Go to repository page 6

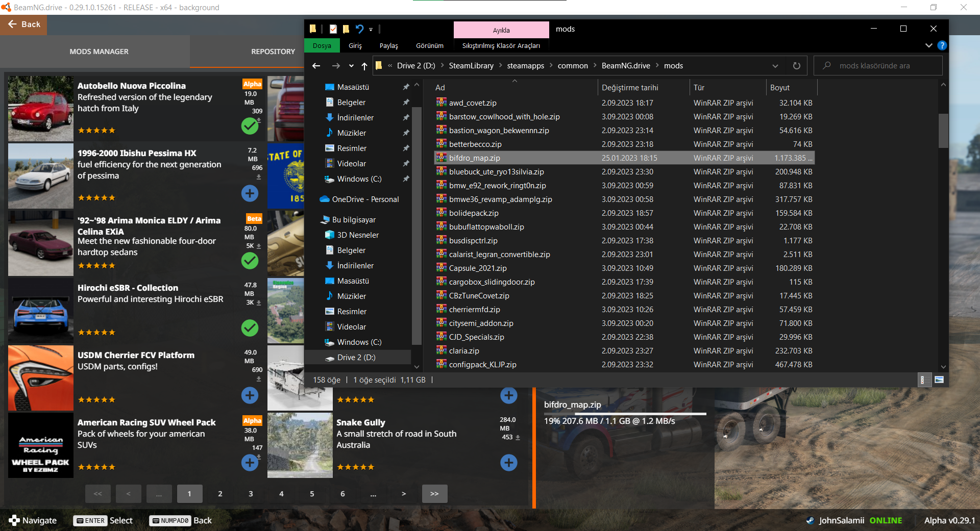coord(342,494)
